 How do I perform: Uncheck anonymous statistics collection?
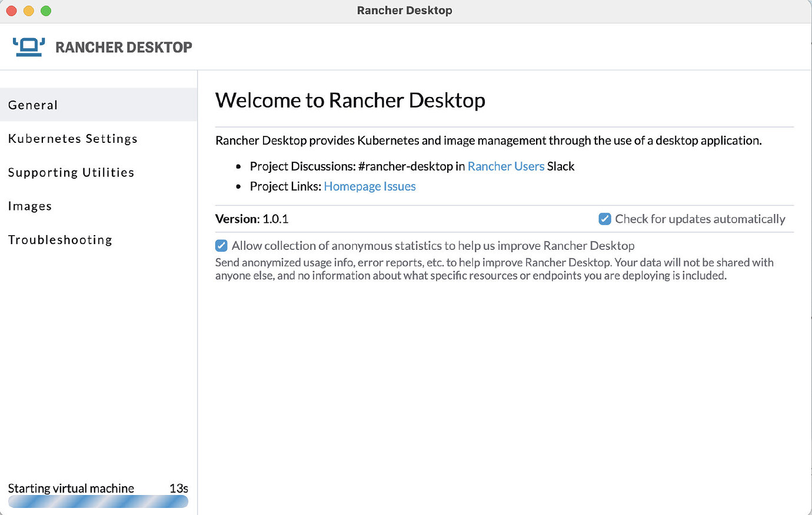click(221, 245)
